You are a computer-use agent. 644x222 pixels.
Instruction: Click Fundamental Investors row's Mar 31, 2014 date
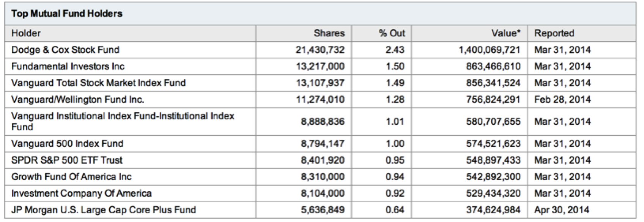click(x=562, y=67)
